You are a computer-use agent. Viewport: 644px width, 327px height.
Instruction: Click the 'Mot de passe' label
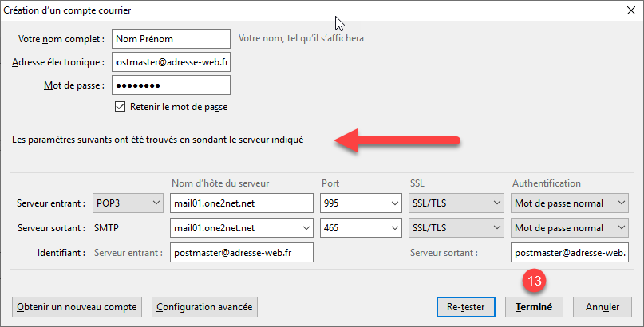click(74, 86)
